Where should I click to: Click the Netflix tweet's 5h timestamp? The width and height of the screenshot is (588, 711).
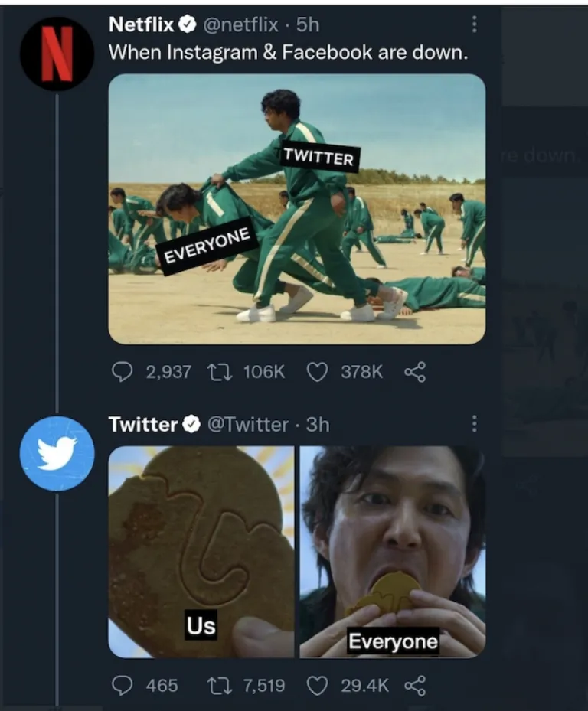[x=307, y=25]
